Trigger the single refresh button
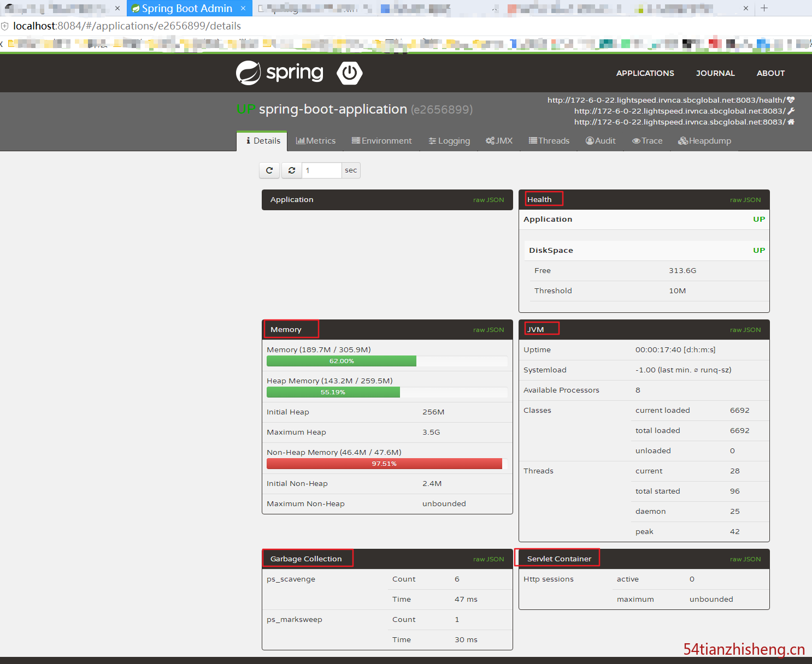The image size is (812, 664). tap(269, 170)
